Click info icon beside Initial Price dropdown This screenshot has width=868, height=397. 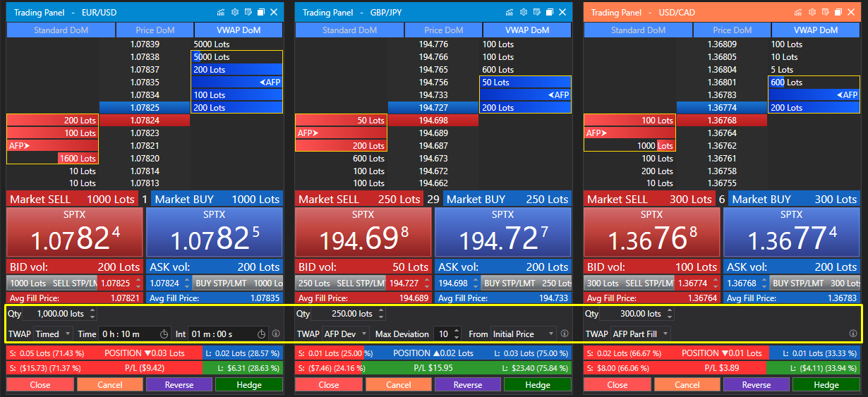[x=565, y=334]
